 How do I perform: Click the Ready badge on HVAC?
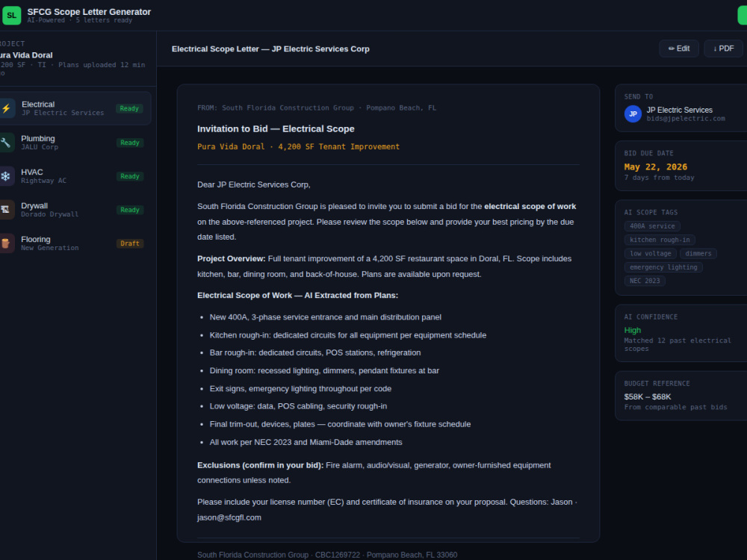click(x=129, y=176)
